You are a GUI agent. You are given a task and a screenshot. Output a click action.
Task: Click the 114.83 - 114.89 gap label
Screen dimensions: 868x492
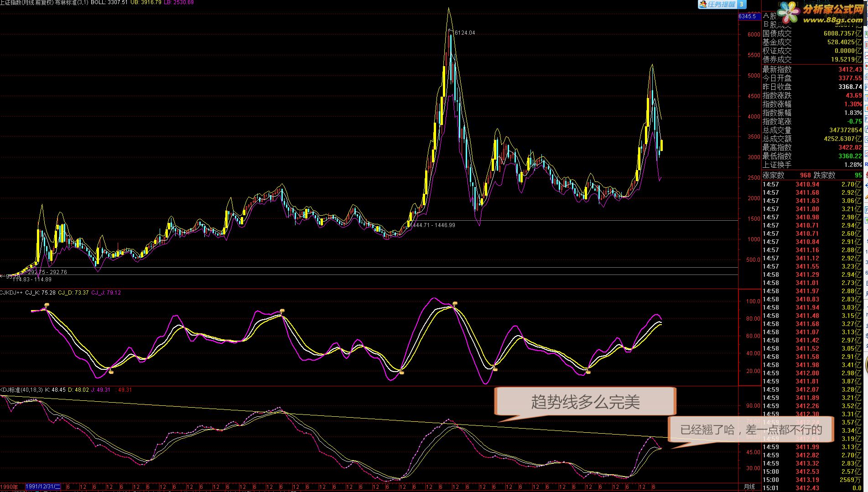32,279
